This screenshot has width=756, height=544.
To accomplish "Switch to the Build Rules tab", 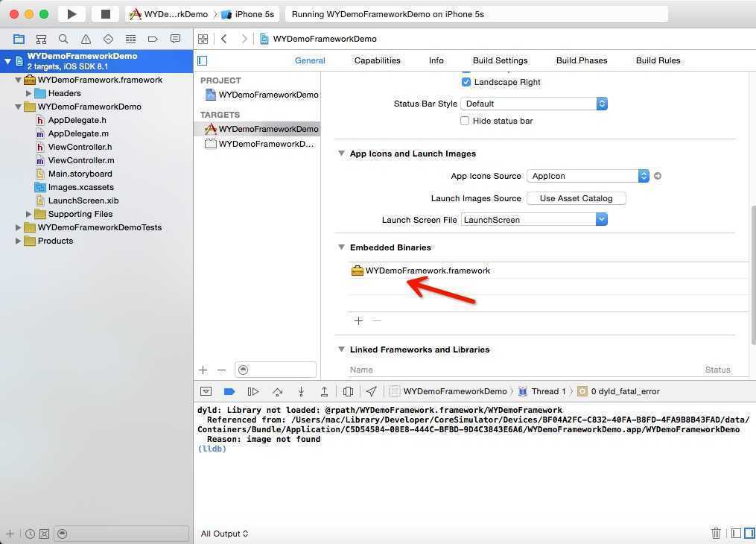I will tap(658, 60).
